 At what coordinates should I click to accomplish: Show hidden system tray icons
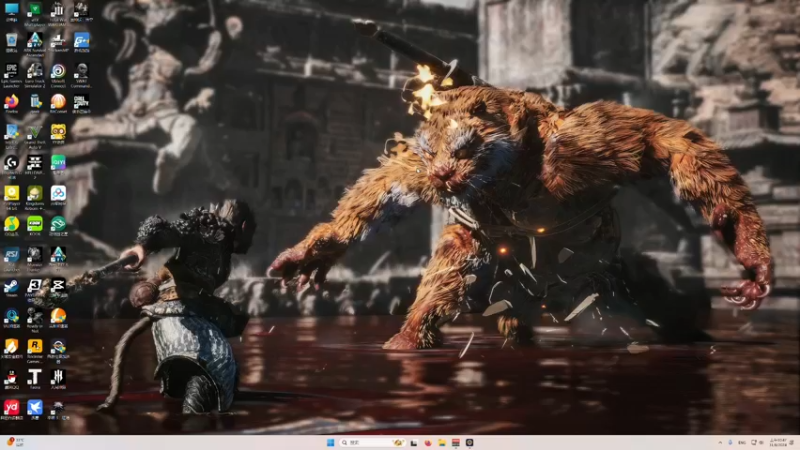(x=720, y=442)
